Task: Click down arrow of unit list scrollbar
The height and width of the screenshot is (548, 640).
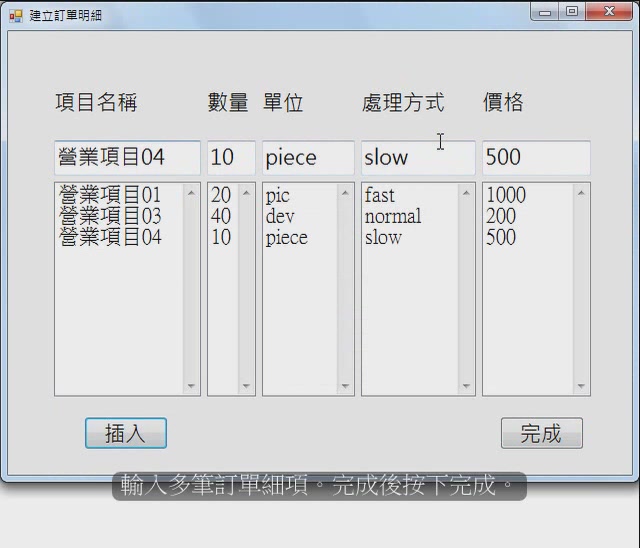Action: (345, 386)
